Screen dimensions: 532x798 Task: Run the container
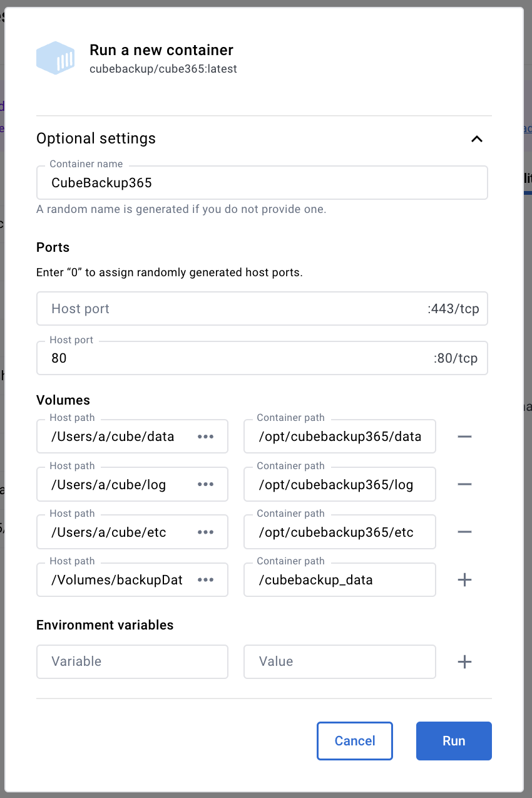tap(454, 741)
